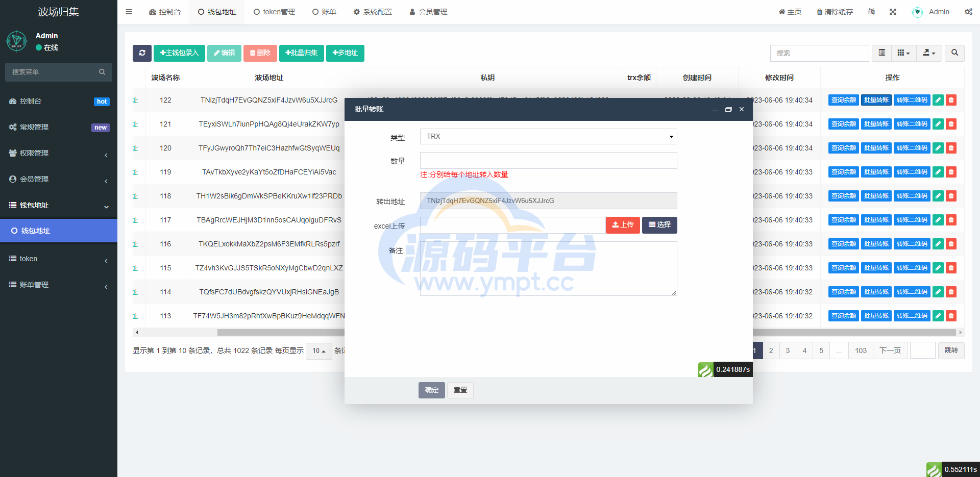
Task: Go to page 103 in pagination
Action: click(x=861, y=350)
